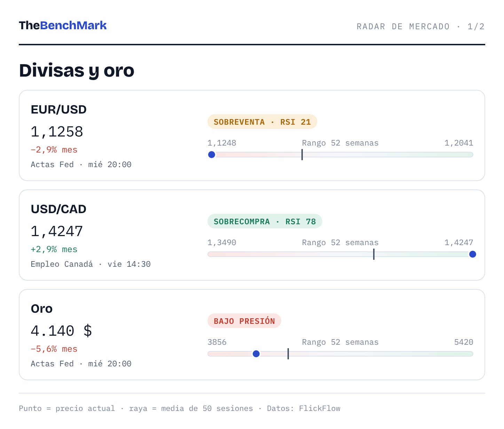
Task: Click the USD/CAD price 1,4247 large value
Action: click(57, 231)
